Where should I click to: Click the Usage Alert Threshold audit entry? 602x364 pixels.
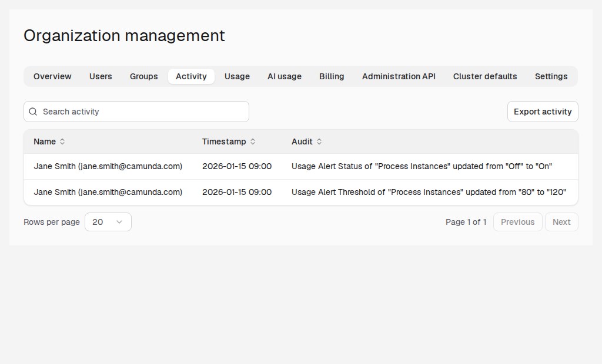click(429, 192)
